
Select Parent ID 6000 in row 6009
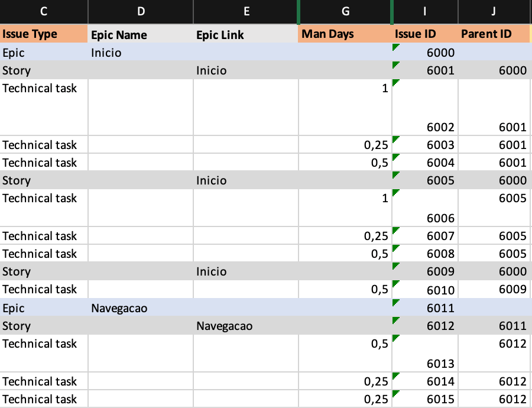tap(494, 271)
